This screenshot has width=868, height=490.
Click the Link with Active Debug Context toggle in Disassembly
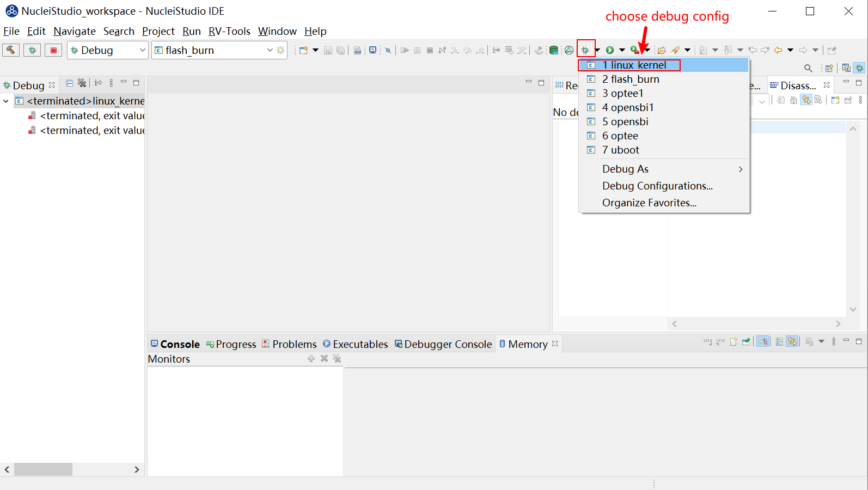(806, 100)
